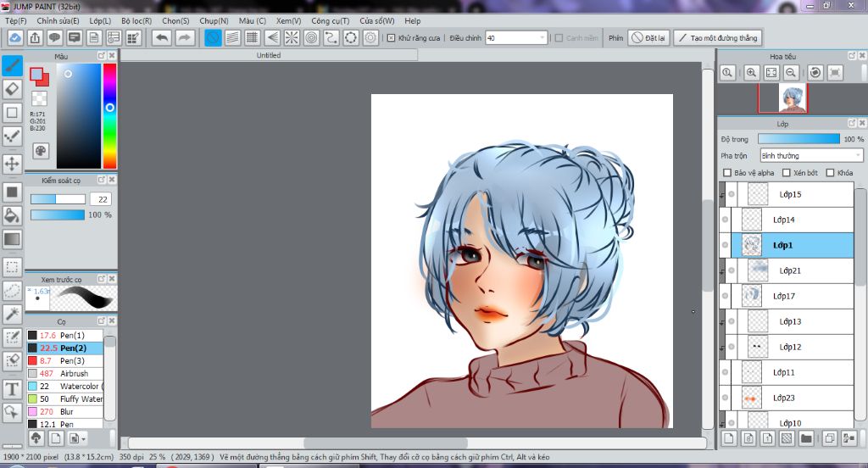Pick the Gradient tool

tap(12, 239)
